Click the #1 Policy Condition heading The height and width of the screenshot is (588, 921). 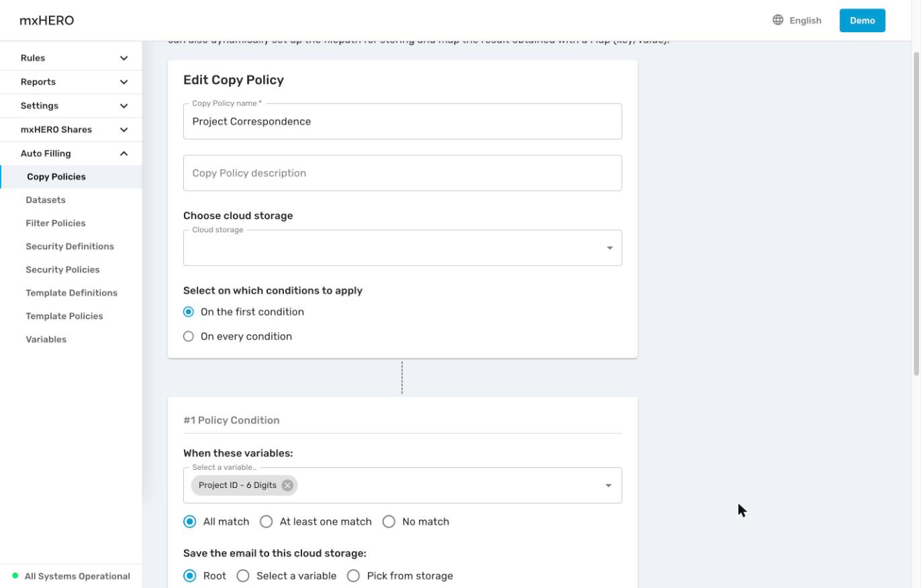point(232,420)
